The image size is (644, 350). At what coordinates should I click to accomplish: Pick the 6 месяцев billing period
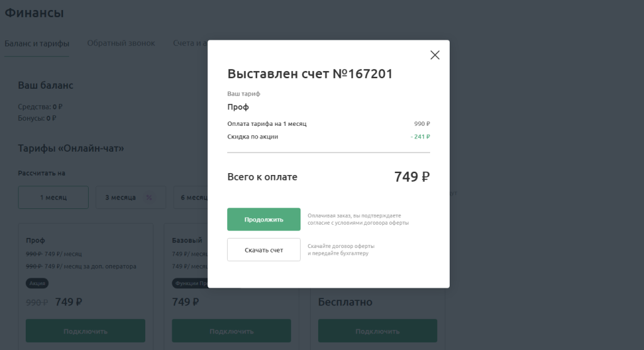click(191, 198)
